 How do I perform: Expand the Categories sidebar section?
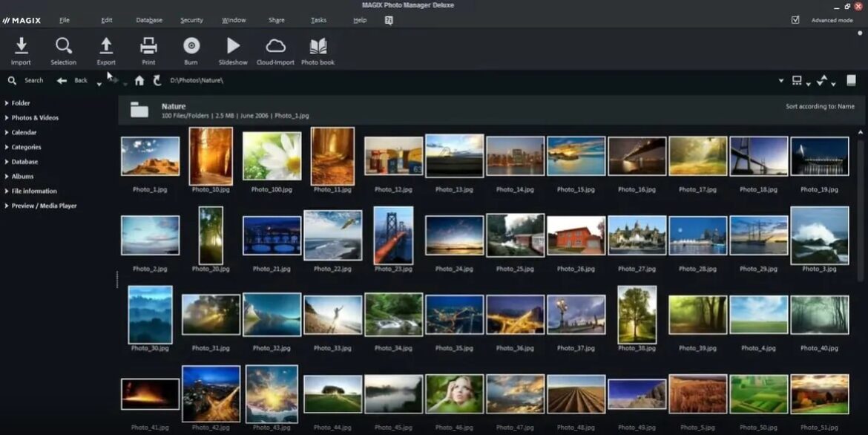pyautogui.click(x=25, y=147)
